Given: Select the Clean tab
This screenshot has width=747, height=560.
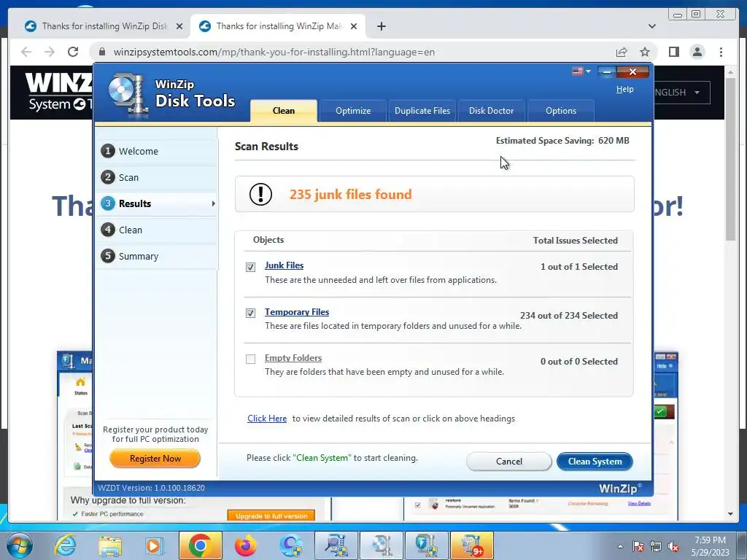Looking at the screenshot, I should click(284, 111).
